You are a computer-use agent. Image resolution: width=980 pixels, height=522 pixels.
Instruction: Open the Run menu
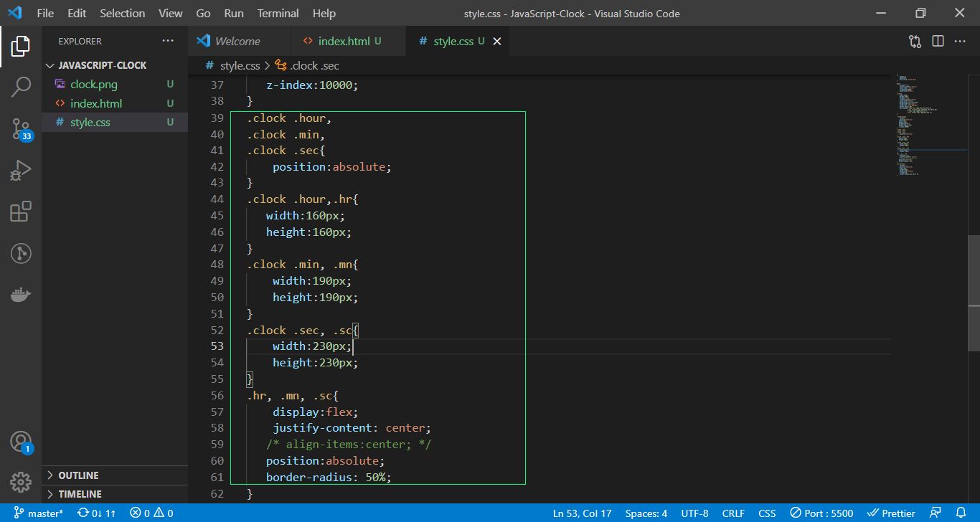click(233, 13)
